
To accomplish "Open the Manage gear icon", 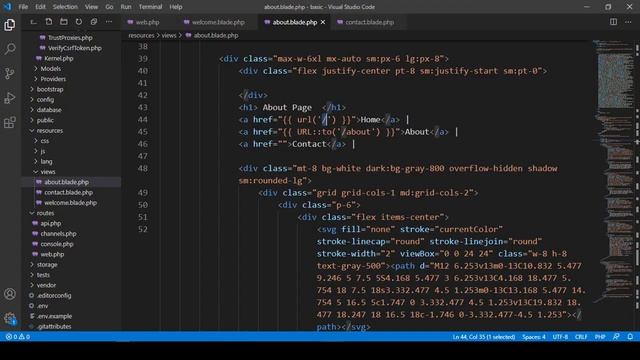I will (10, 318).
